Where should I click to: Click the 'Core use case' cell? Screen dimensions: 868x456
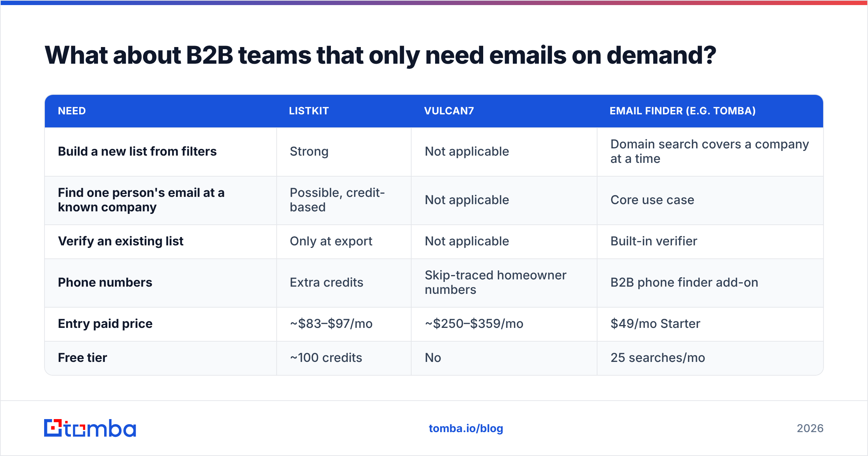(652, 200)
